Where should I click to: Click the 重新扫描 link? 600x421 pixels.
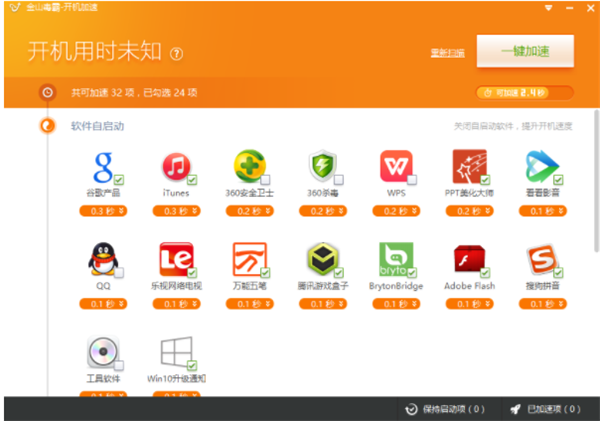447,53
